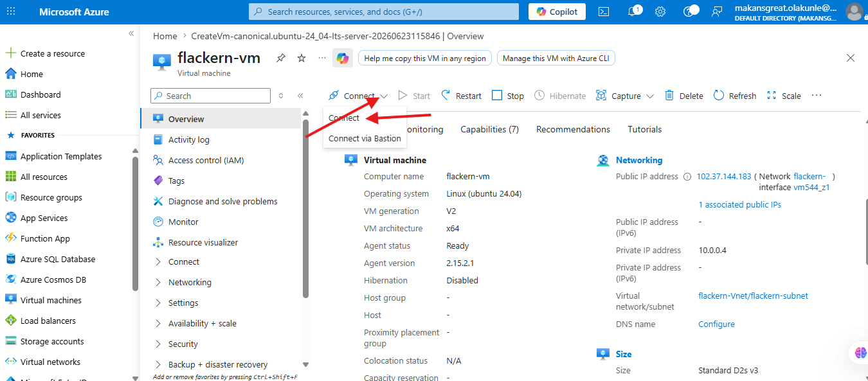Screen dimensions: 868x381
Task: Open the account avatar menu
Action: tap(854, 12)
